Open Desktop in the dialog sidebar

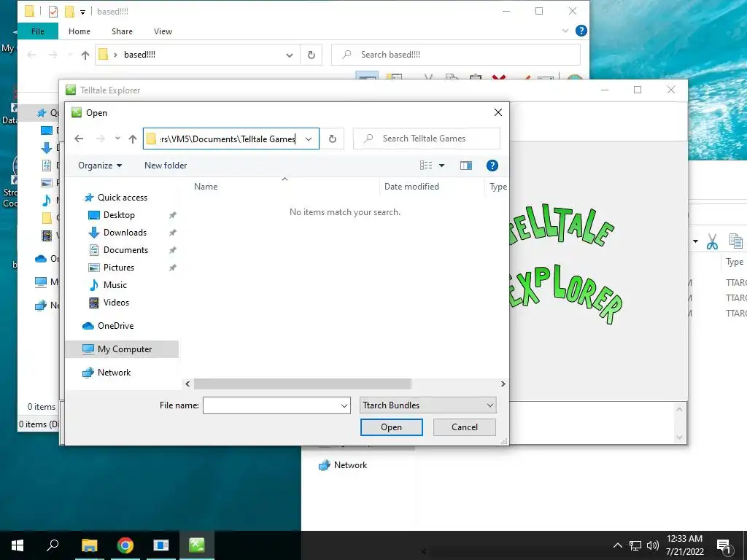coord(119,215)
